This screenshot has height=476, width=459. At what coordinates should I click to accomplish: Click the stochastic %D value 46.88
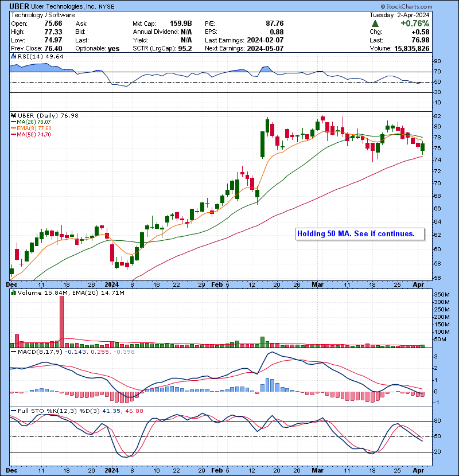[134, 411]
